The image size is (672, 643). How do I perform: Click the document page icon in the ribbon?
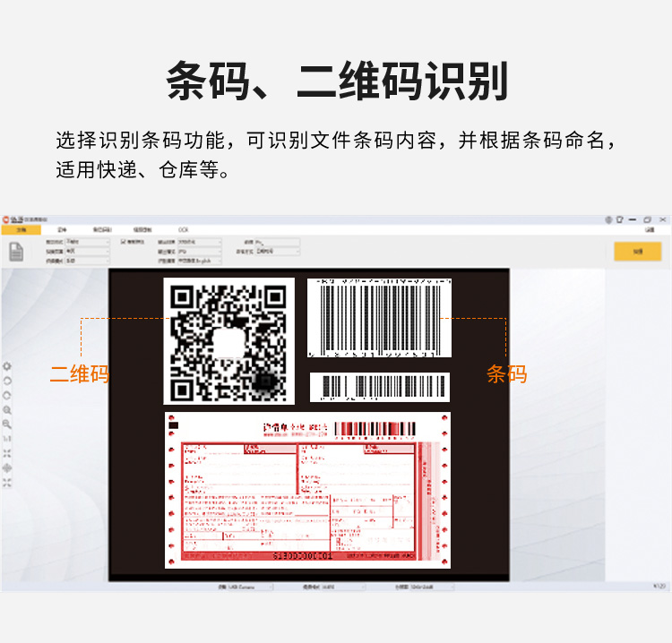[x=16, y=252]
